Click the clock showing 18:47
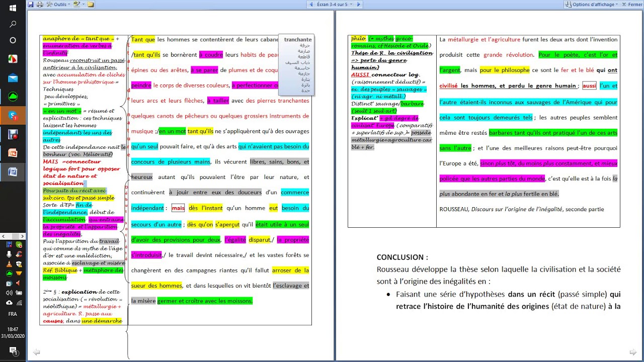 (13, 329)
